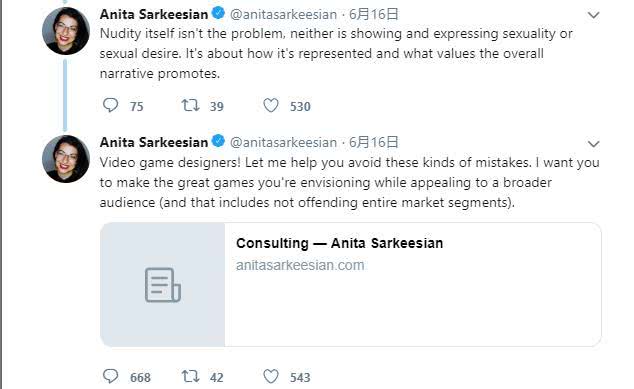Like the tweet with 543 likes
The height and width of the screenshot is (389, 634).
pos(271,376)
